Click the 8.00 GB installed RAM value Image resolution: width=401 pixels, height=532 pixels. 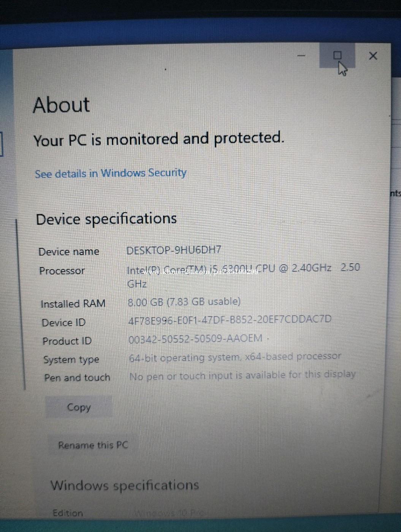pyautogui.click(x=184, y=302)
